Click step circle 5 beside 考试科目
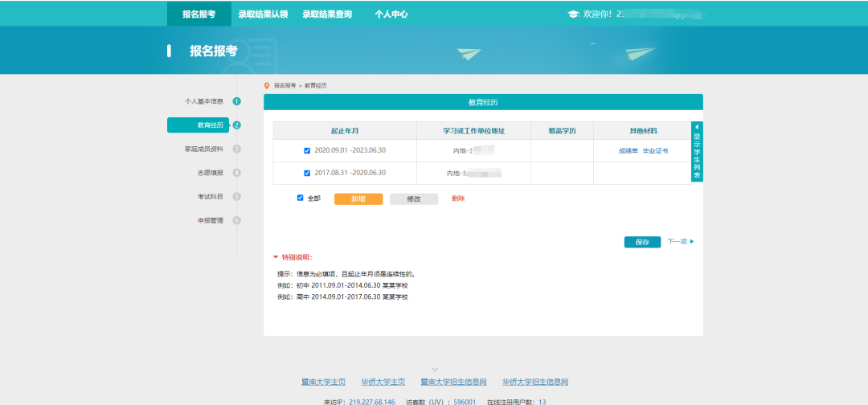This screenshot has width=868, height=405. click(x=237, y=196)
